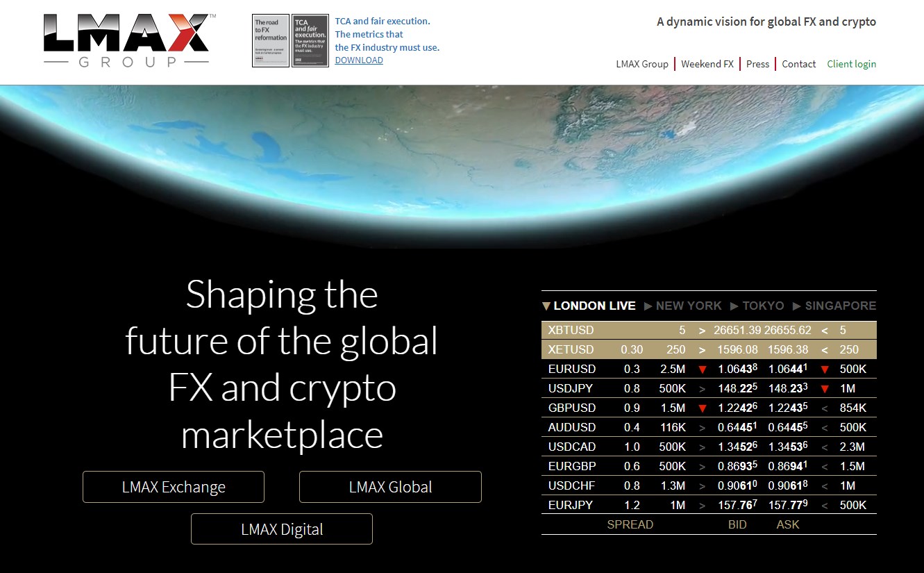Screen dimensions: 924x573
Task: Open the LMAX Group nav item
Action: pyautogui.click(x=642, y=64)
